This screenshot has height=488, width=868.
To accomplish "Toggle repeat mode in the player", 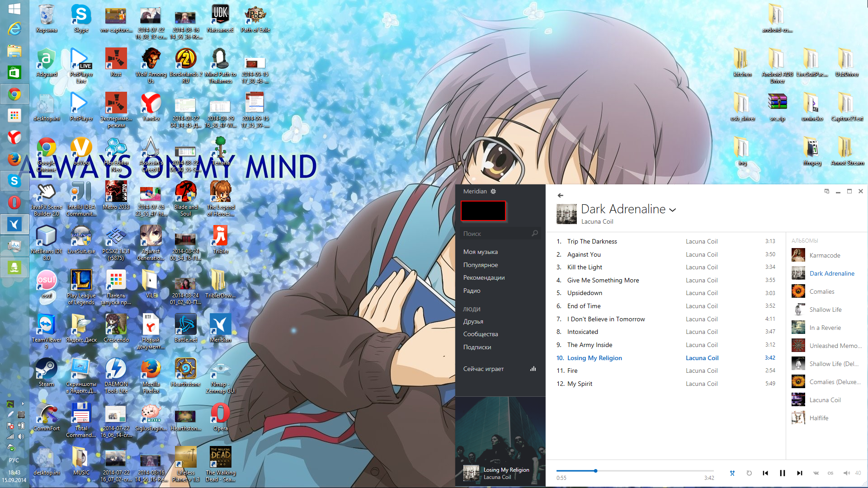I will click(x=749, y=473).
